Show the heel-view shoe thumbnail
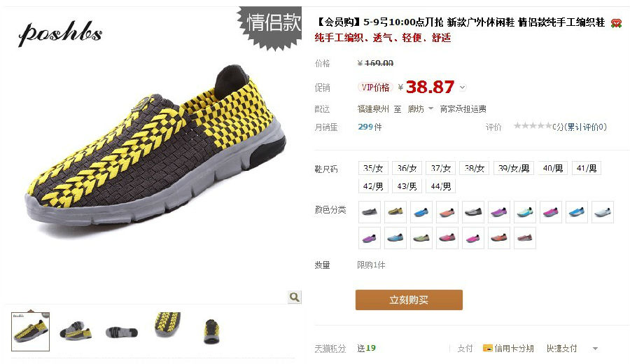The width and height of the screenshot is (630, 364). [x=211, y=332]
